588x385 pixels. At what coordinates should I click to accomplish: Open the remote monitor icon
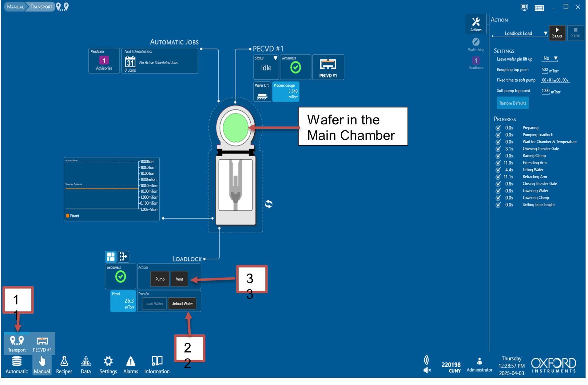pyautogui.click(x=524, y=7)
